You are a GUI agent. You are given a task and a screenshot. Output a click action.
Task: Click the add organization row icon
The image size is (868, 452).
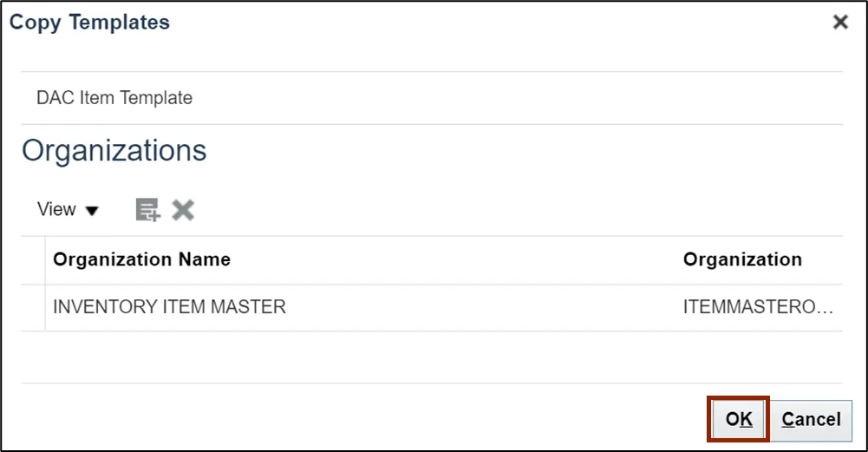(147, 210)
